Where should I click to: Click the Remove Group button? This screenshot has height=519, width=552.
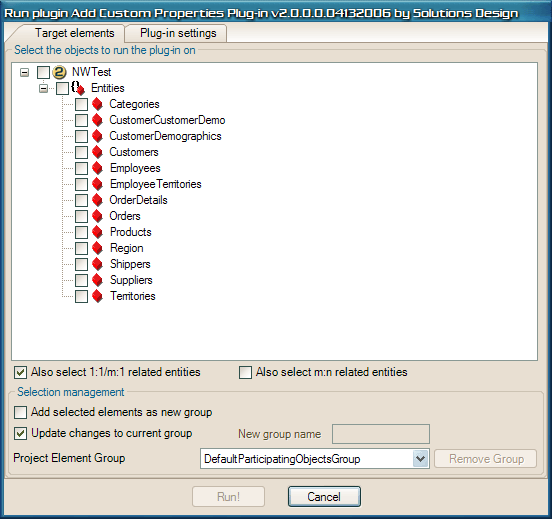click(x=485, y=459)
